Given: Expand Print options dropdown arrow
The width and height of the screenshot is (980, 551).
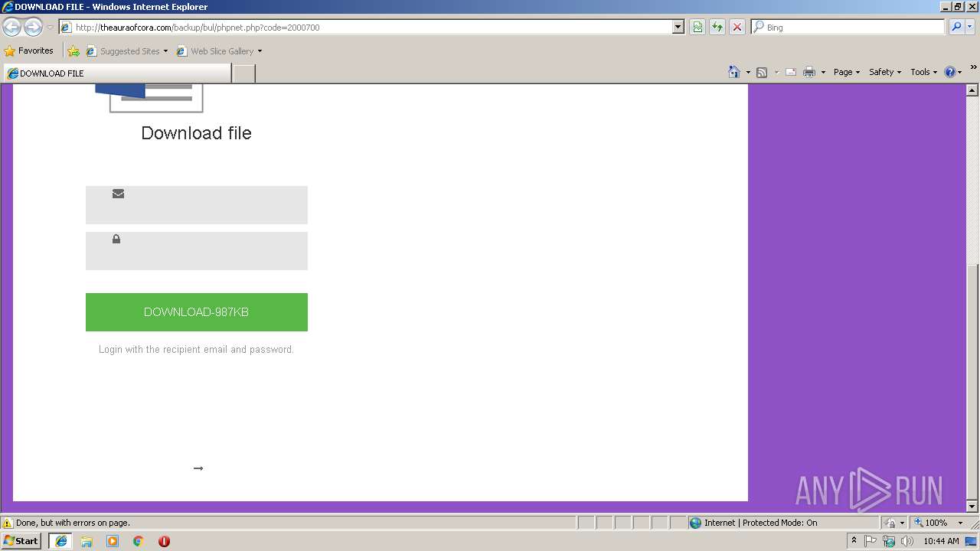Looking at the screenshot, I should point(823,73).
